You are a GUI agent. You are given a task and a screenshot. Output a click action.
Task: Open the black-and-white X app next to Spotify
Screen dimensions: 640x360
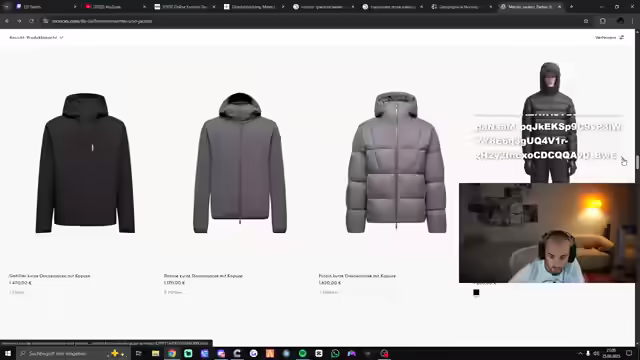coord(319,353)
